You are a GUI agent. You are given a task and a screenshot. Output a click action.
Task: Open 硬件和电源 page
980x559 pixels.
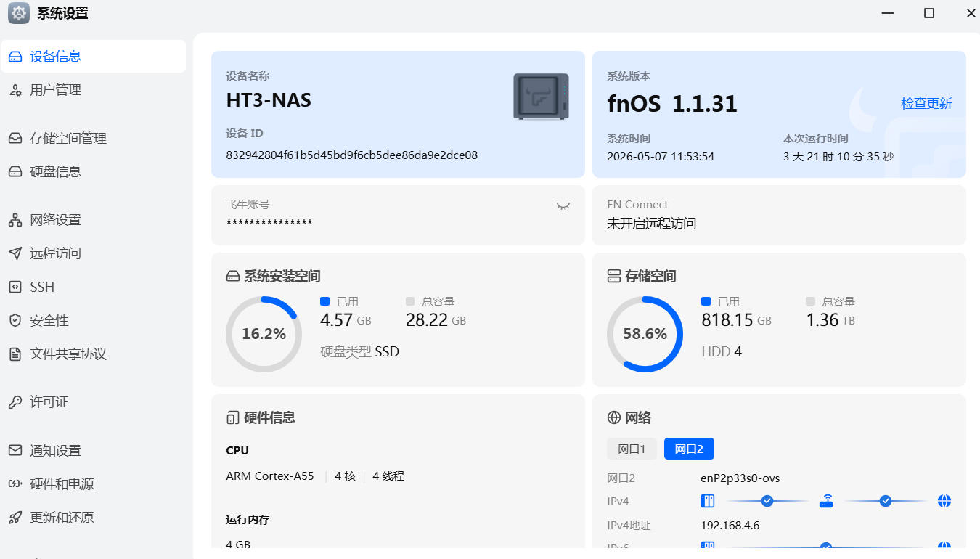(x=93, y=483)
